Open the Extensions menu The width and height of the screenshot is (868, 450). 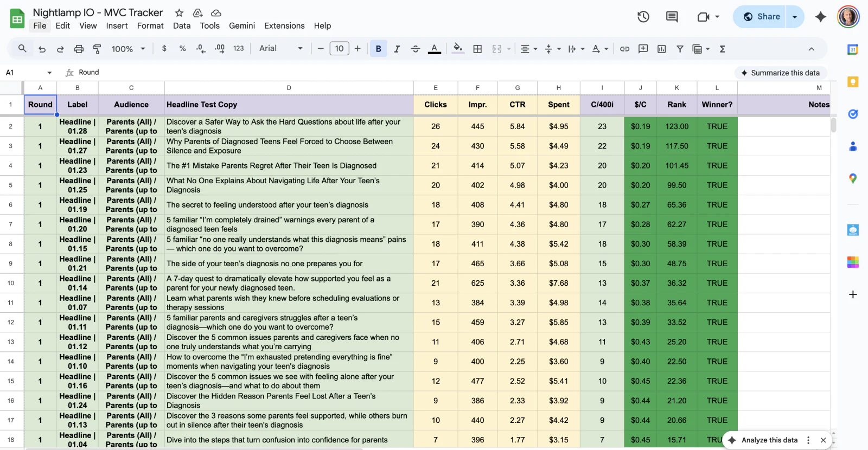point(284,25)
